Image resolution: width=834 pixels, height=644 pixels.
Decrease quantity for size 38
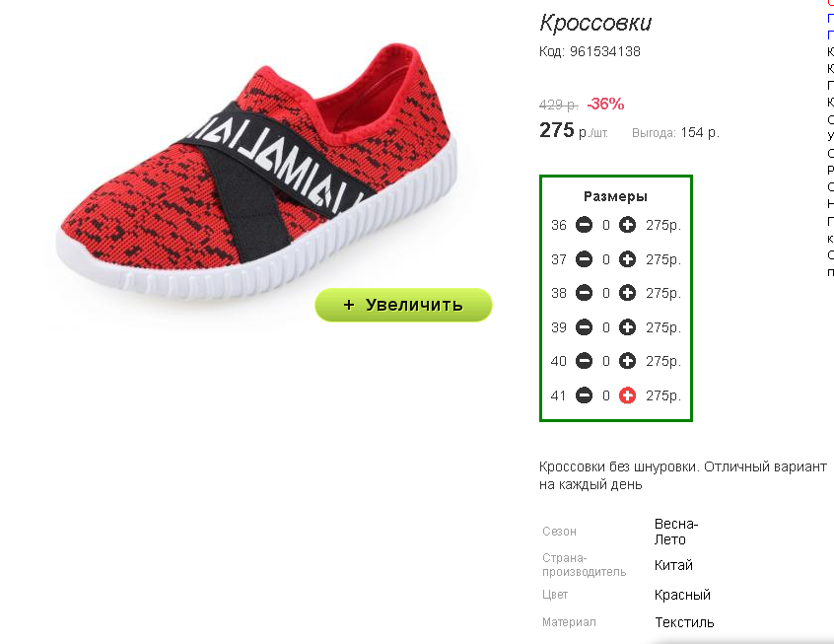point(584,293)
